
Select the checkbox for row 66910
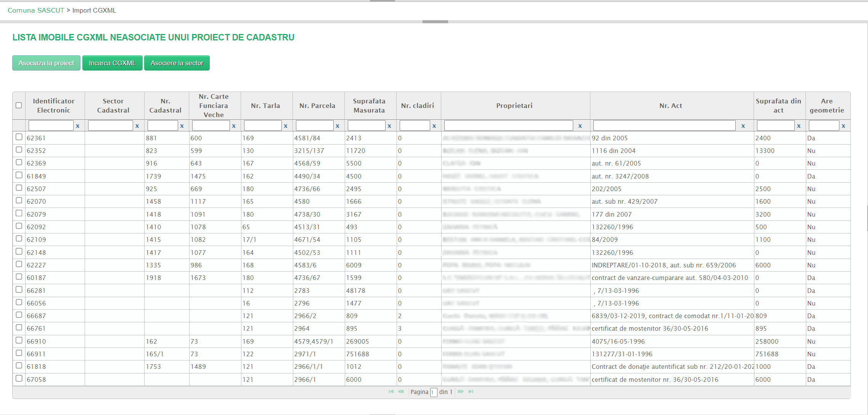19,340
